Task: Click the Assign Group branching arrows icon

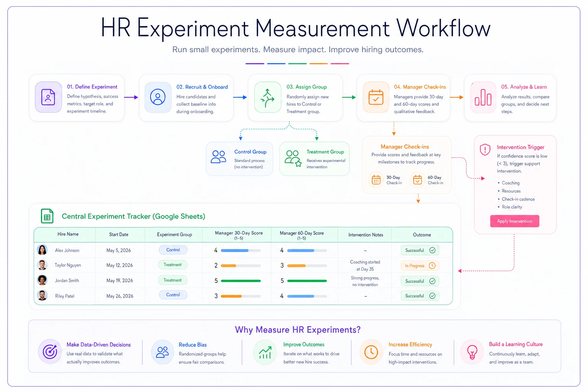Action: point(268,97)
